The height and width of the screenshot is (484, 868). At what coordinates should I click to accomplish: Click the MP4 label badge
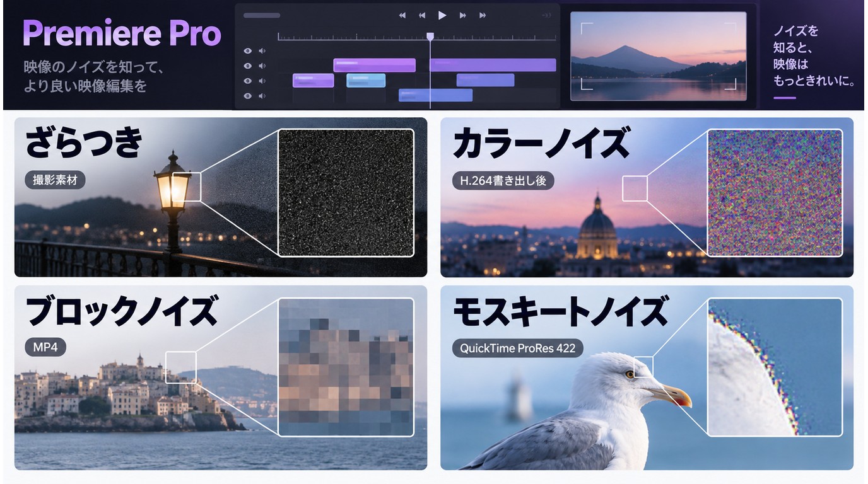(x=45, y=347)
